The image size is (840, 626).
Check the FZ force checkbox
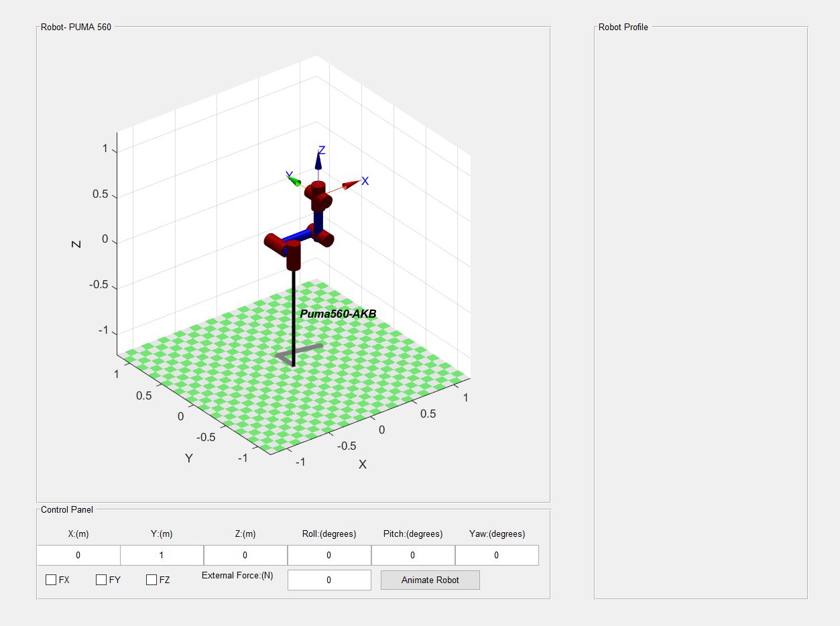[152, 580]
